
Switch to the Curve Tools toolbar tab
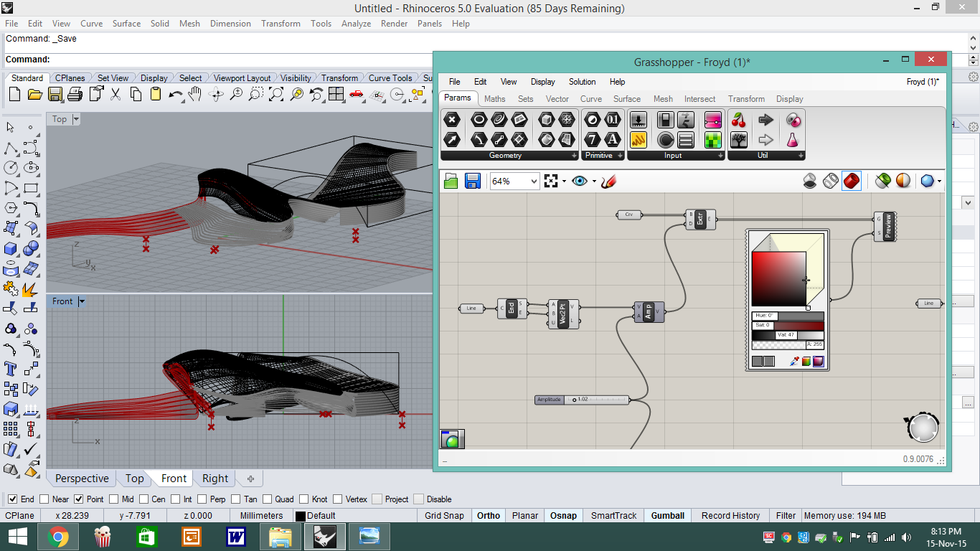coord(390,78)
